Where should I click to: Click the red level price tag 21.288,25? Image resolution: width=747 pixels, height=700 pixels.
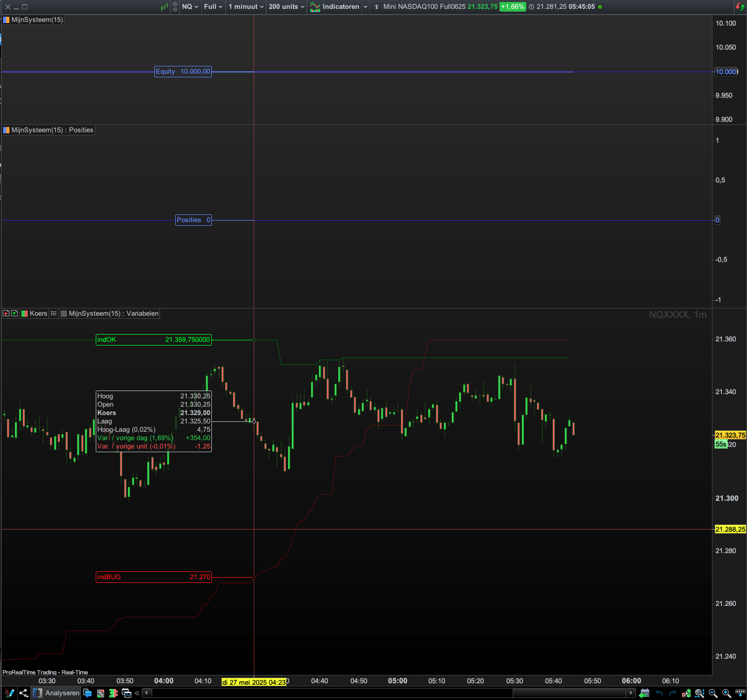pyautogui.click(x=730, y=530)
